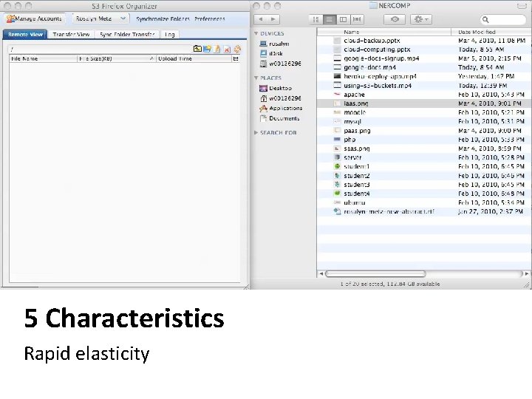Open Preferences in S3 Organizer
532x399 pixels.
pyautogui.click(x=210, y=19)
